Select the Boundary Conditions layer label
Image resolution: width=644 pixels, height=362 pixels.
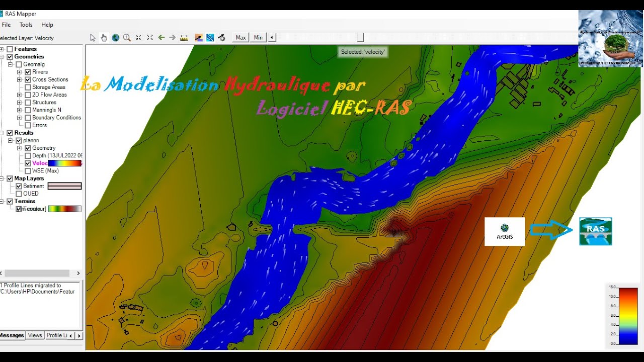[x=56, y=118]
